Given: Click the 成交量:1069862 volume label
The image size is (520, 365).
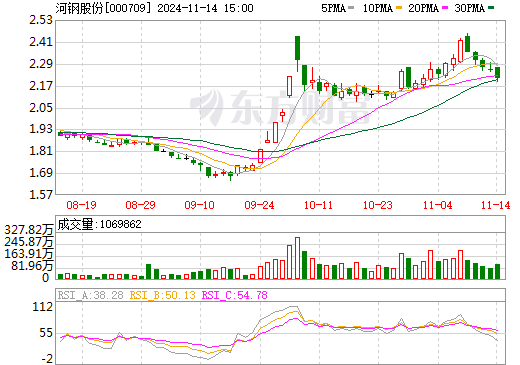Looking at the screenshot, I should (99, 224).
